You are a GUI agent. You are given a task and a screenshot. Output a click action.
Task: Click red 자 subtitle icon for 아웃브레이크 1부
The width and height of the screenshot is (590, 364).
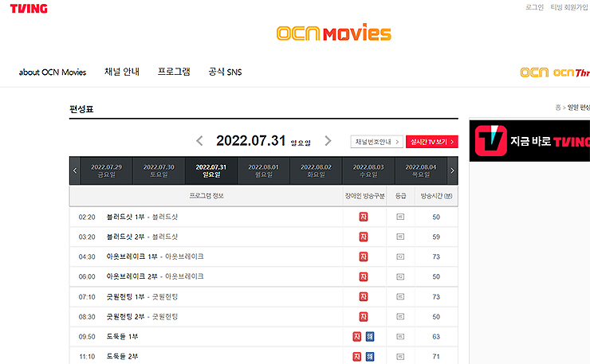tap(363, 256)
